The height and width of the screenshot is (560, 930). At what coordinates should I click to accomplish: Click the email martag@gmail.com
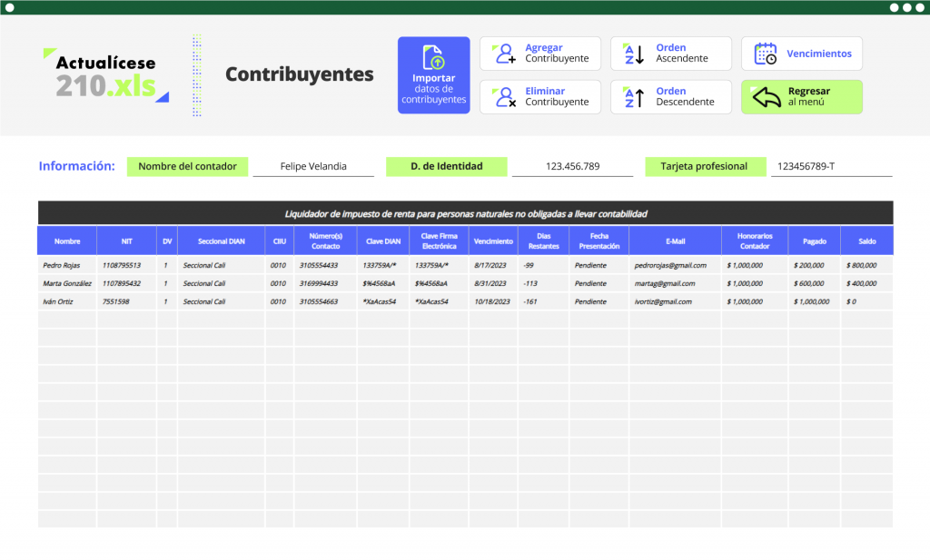pos(675,283)
